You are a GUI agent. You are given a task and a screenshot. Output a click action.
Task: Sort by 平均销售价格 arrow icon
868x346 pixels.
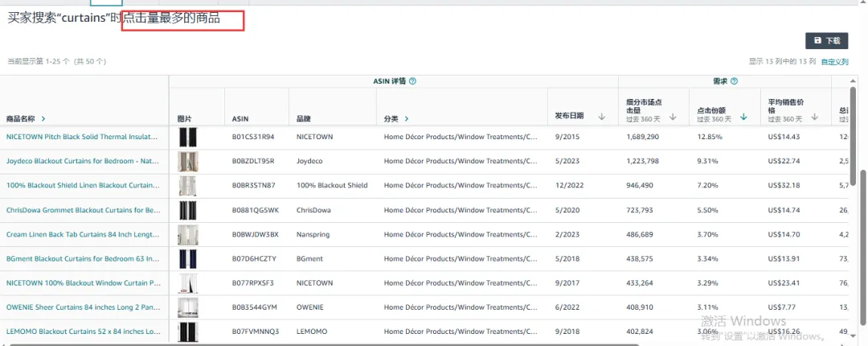click(814, 117)
